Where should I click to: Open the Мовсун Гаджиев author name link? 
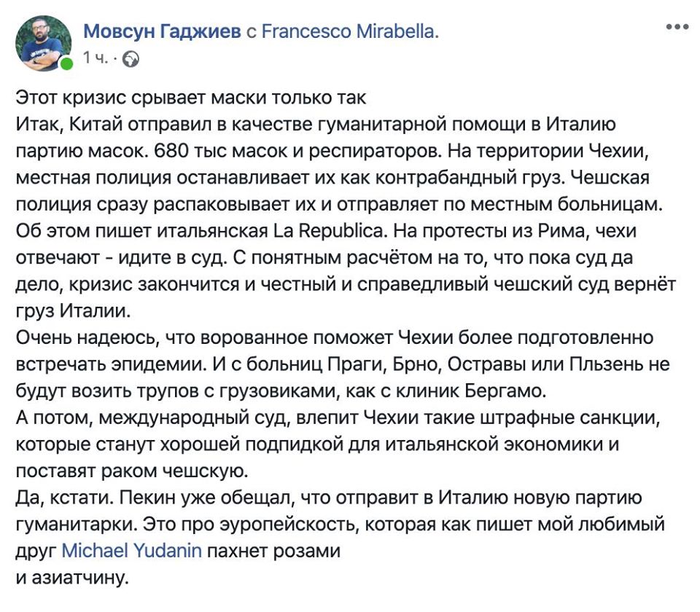click(162, 31)
